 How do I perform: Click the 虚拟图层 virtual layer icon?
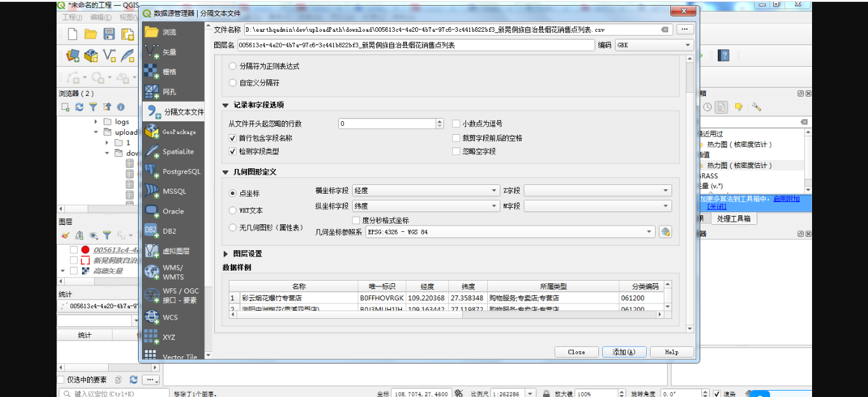tap(151, 251)
